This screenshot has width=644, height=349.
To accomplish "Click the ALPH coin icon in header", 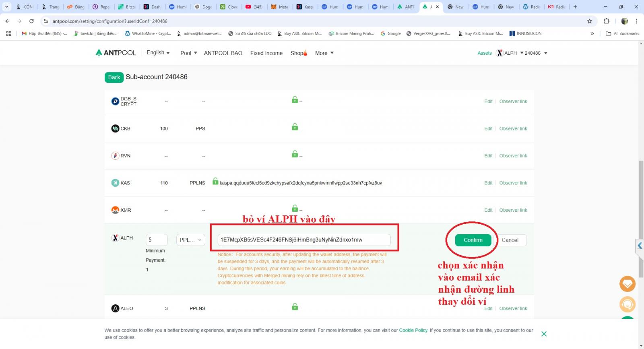I will [x=500, y=53].
